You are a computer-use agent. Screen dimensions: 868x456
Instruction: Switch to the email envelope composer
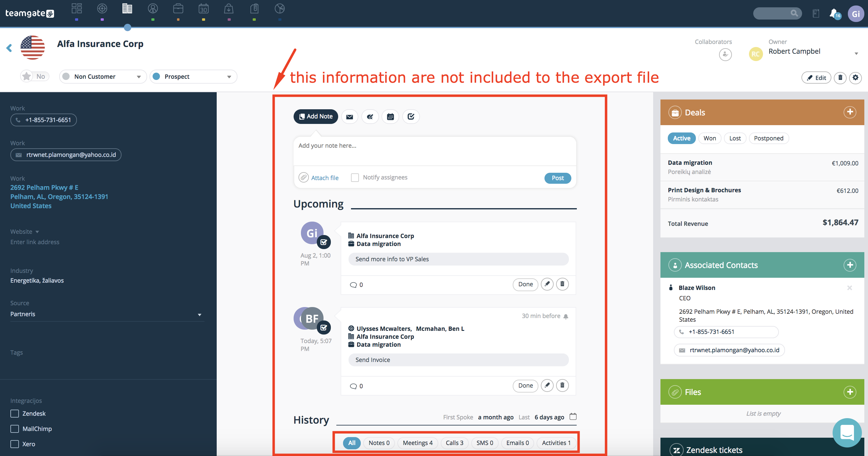[x=349, y=117]
